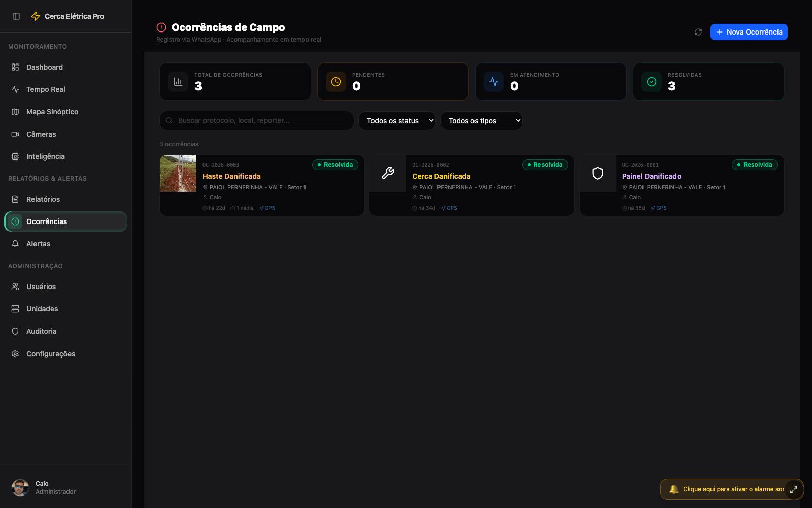Create a Nova Ocorrência
The width and height of the screenshot is (812, 508).
point(749,32)
